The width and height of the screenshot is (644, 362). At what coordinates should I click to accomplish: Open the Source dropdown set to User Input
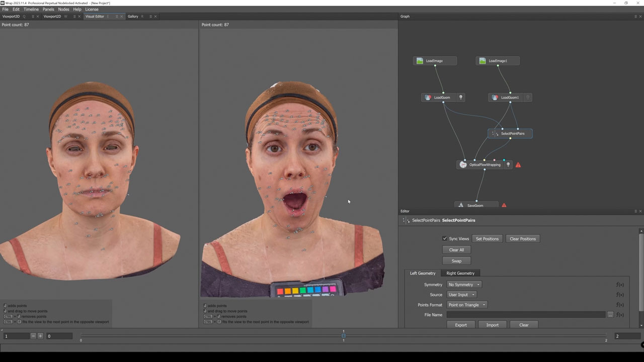tap(461, 295)
